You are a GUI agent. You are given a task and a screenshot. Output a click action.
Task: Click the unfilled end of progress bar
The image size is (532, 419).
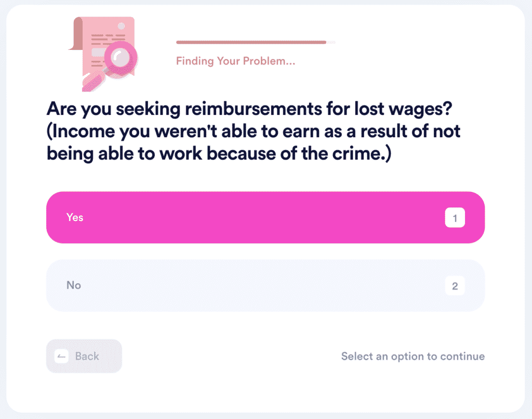click(331, 43)
